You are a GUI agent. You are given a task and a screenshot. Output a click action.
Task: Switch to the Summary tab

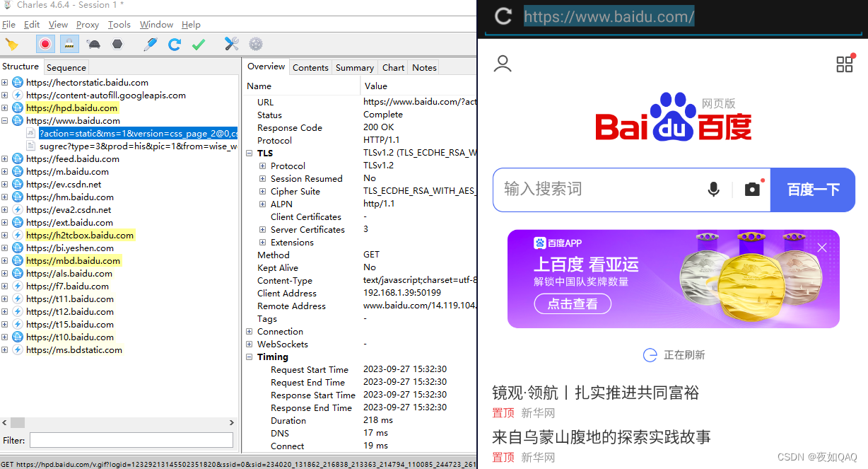point(355,67)
